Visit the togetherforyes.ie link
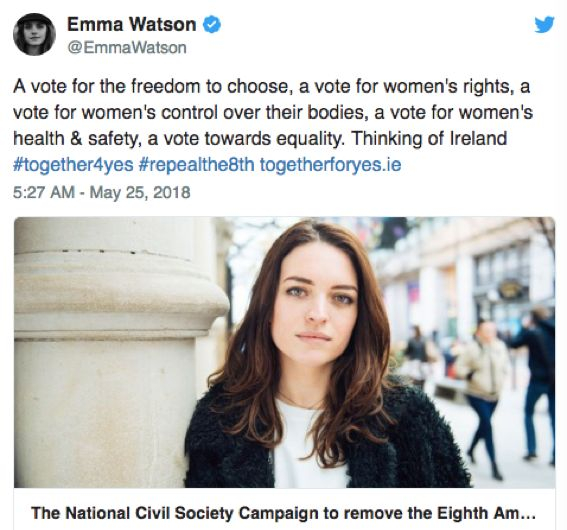The height and width of the screenshot is (530, 567). pos(331,165)
